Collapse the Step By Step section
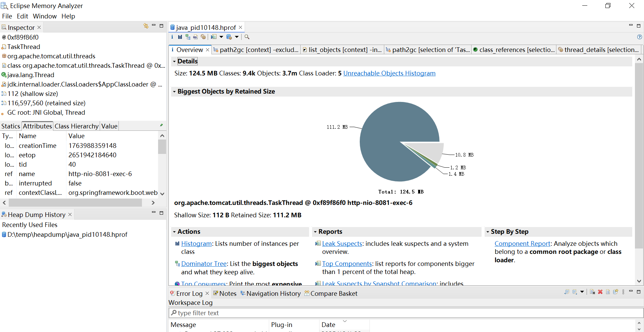The width and height of the screenshot is (644, 332). pos(488,232)
